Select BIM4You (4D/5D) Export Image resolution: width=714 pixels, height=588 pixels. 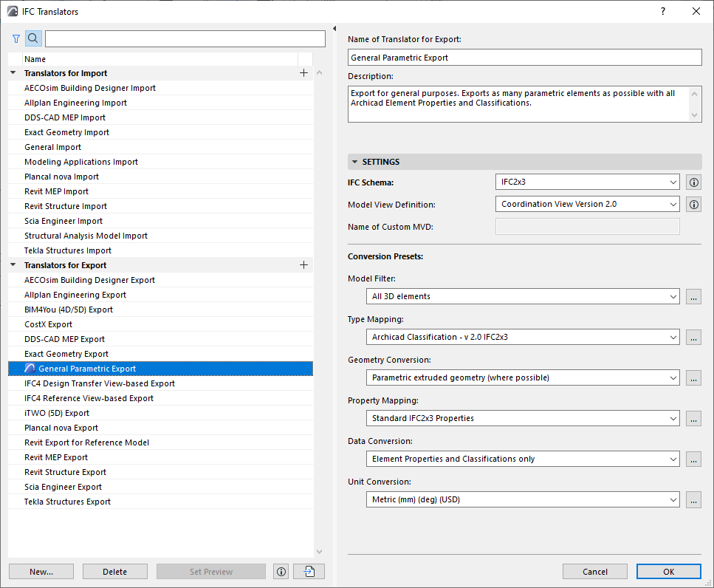160,310
